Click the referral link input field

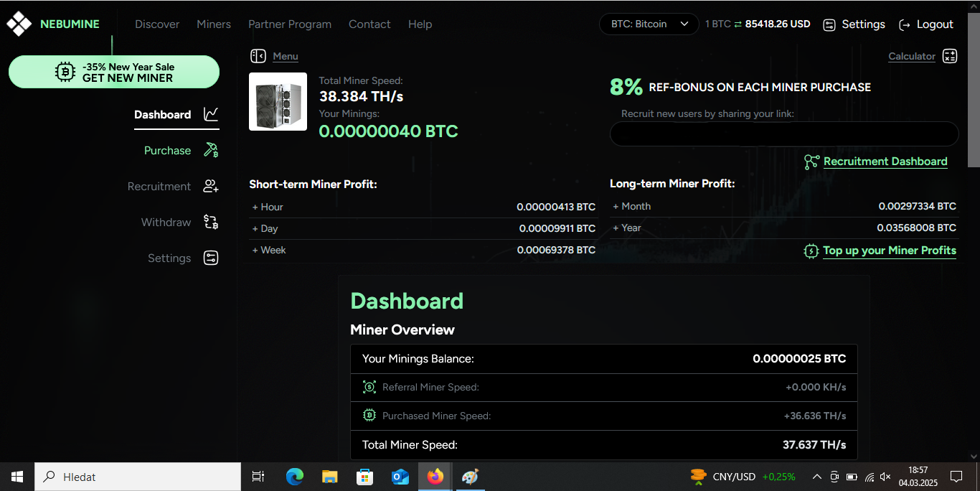tap(783, 134)
